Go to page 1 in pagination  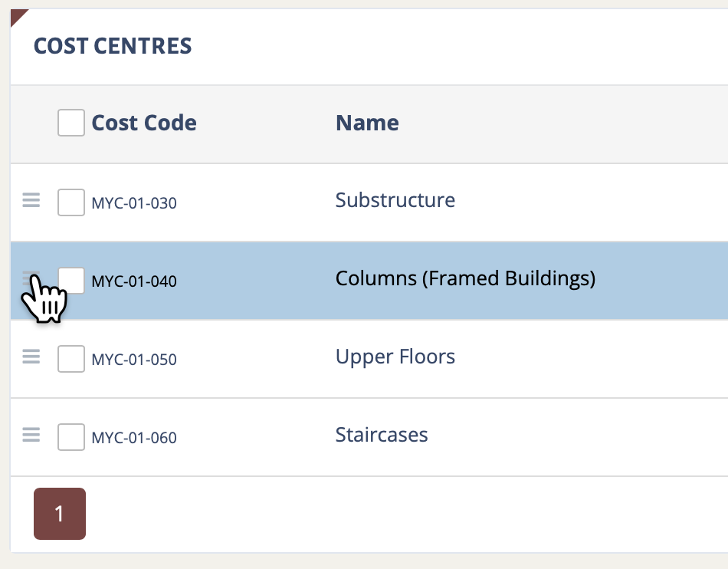point(60,514)
